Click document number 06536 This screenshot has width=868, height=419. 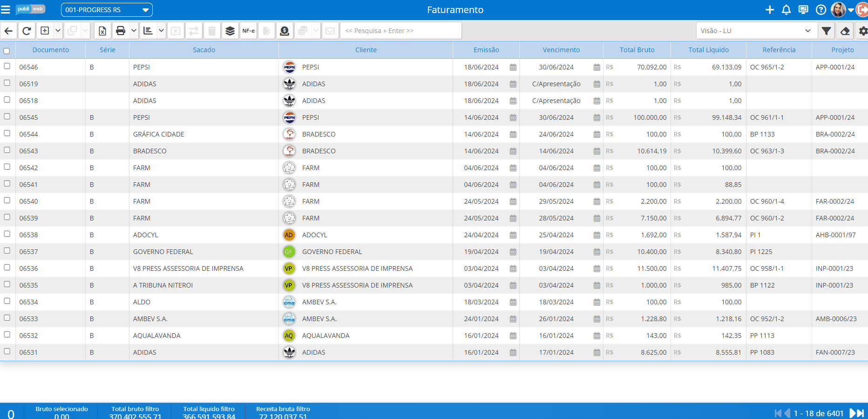29,268
